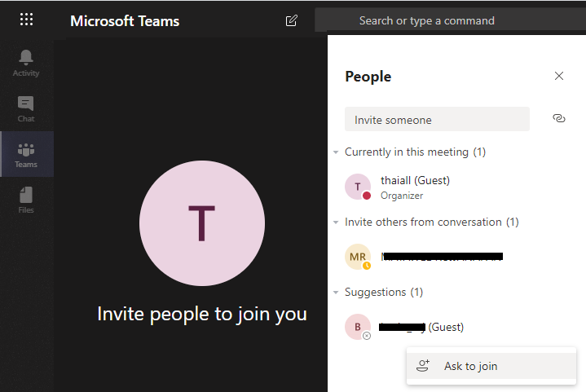Click the Invite someone input field
The width and height of the screenshot is (586, 392).
pyautogui.click(x=437, y=119)
